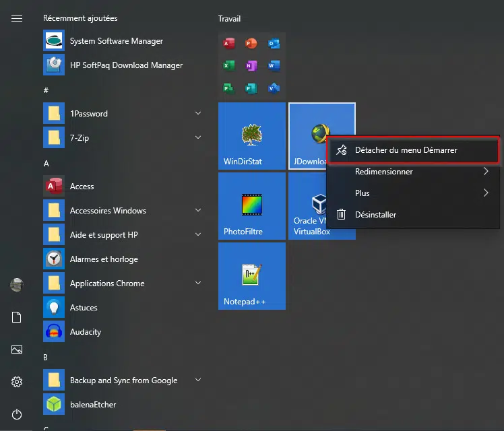
Task: Choose Redimensionner in the context menu
Action: tap(413, 172)
